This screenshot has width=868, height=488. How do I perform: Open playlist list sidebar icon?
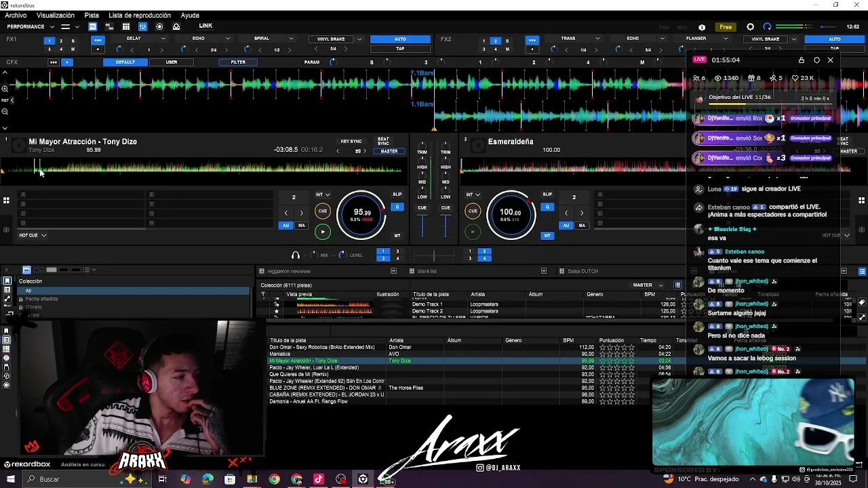[x=7, y=290]
